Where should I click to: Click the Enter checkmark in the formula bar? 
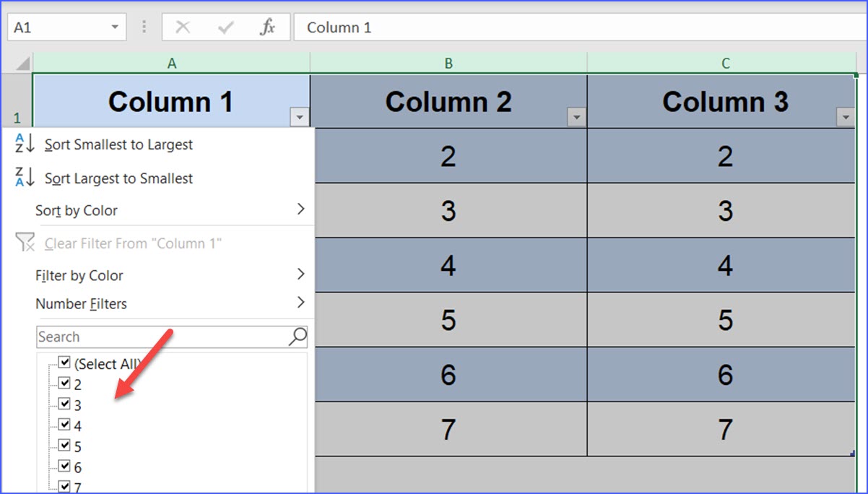226,27
